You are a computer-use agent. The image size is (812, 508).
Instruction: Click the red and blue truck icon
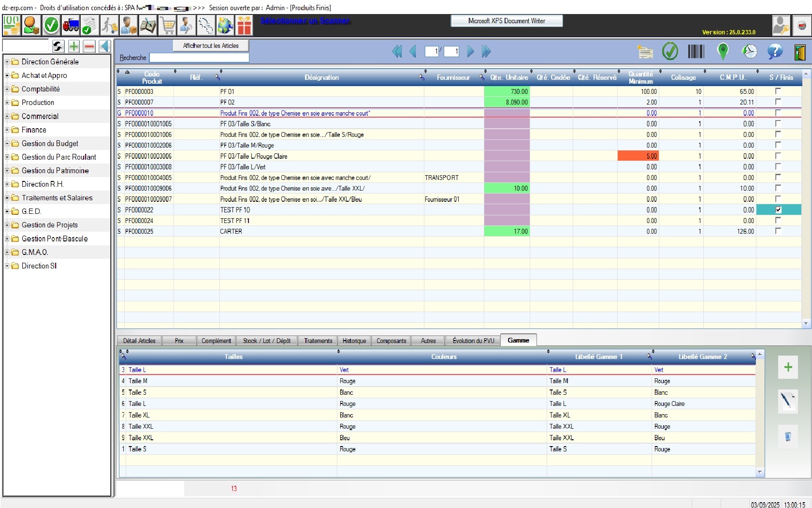pyautogui.click(x=71, y=26)
